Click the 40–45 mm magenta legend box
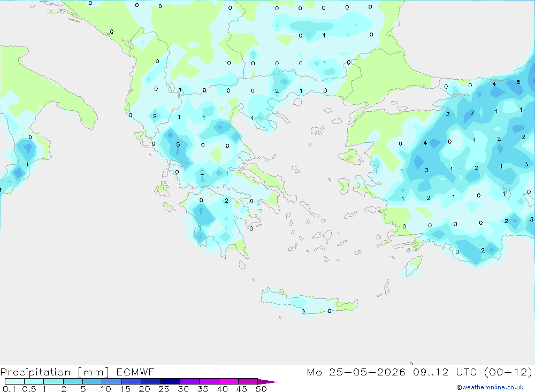 pos(228,381)
